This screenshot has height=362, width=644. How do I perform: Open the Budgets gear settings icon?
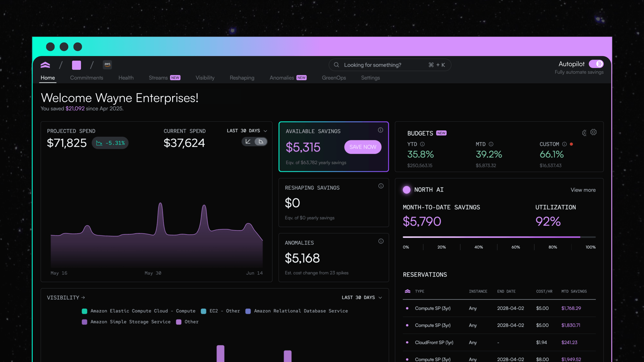point(594,132)
